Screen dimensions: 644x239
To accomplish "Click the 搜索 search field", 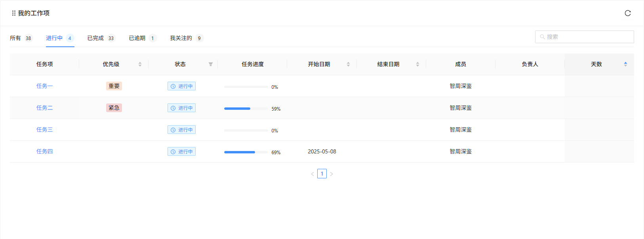I will tap(585, 37).
